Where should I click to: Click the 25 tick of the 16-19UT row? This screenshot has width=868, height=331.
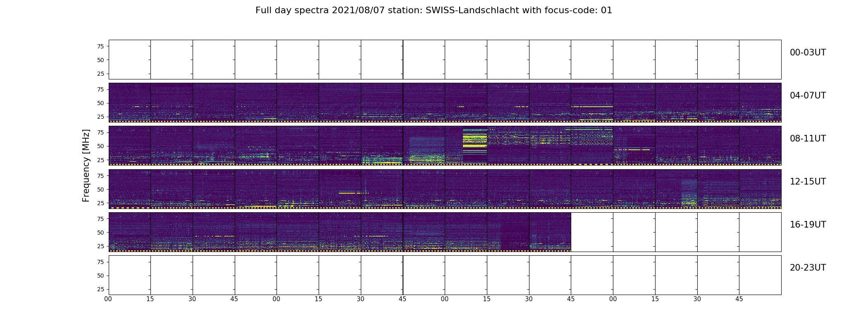coord(100,246)
